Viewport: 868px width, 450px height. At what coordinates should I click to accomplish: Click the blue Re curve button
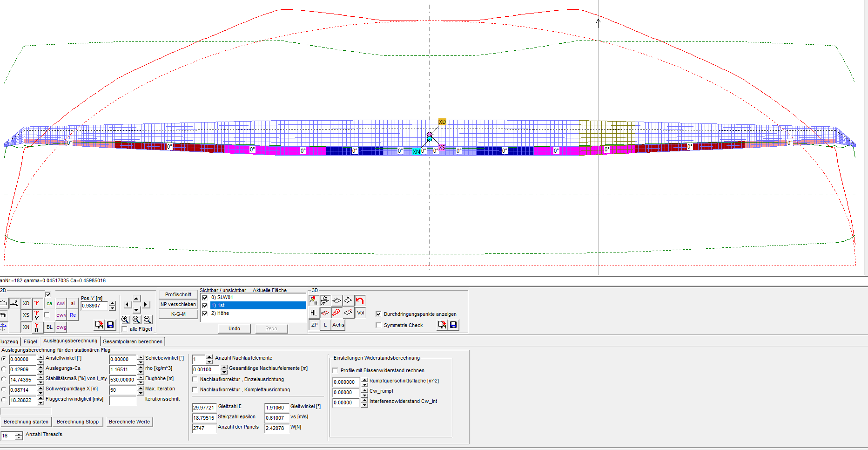click(73, 315)
